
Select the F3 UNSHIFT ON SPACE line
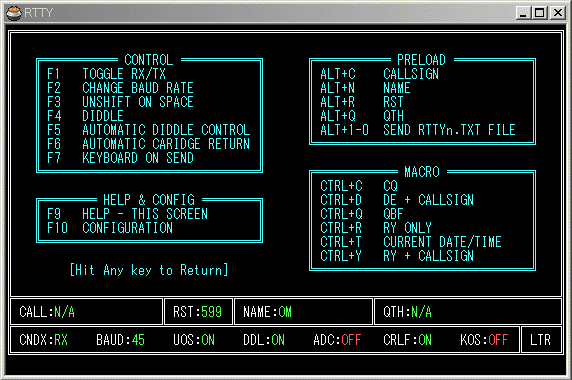[120, 102]
